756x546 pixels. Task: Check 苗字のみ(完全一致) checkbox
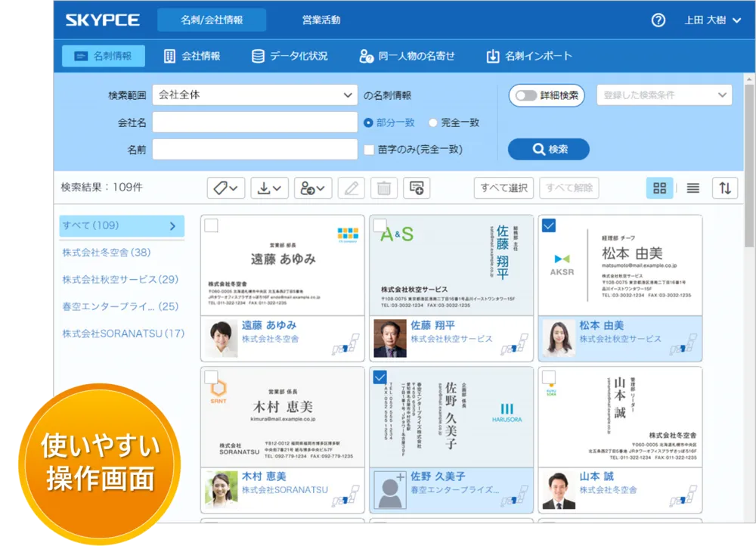370,150
